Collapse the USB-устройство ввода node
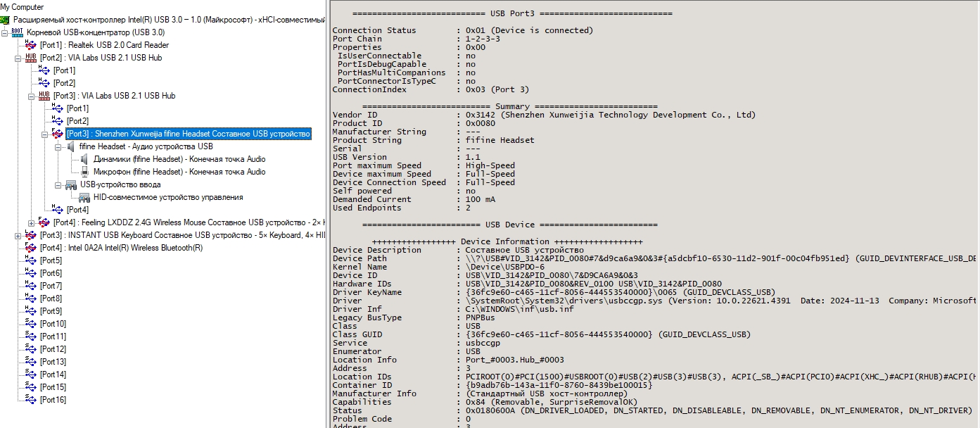Image resolution: width=980 pixels, height=428 pixels. click(x=58, y=184)
